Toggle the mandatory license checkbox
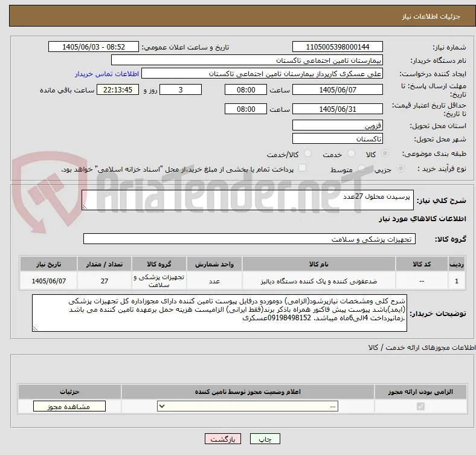This screenshot has width=476, height=455. (420, 407)
